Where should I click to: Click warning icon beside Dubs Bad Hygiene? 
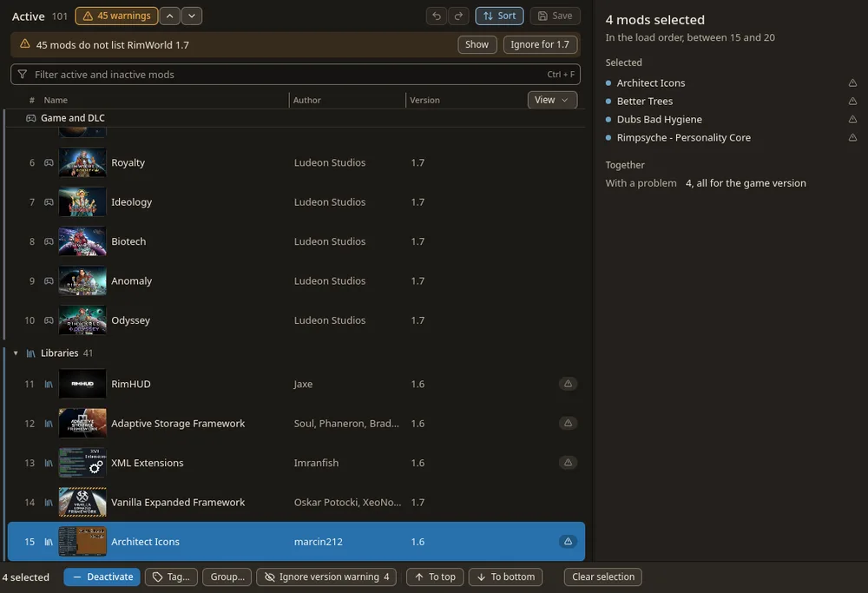point(852,120)
